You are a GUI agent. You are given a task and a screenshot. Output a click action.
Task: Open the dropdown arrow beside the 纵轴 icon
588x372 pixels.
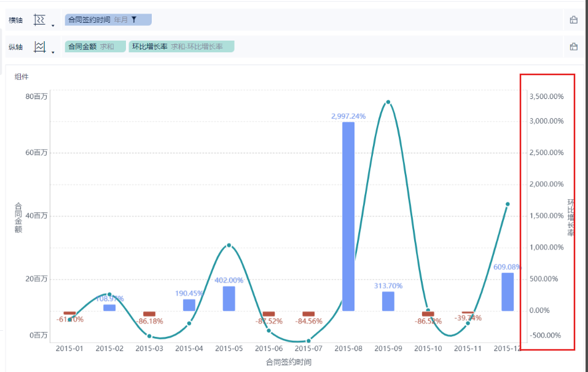tap(53, 52)
